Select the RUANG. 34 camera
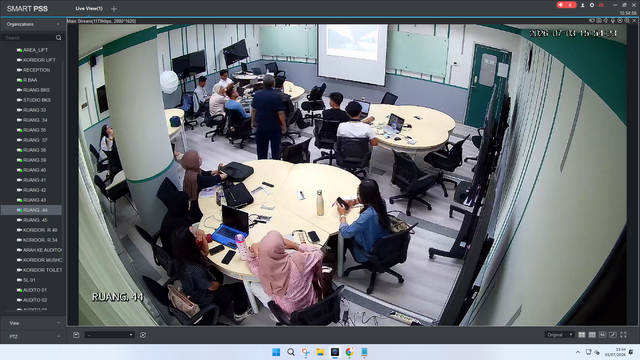 pyautogui.click(x=35, y=120)
